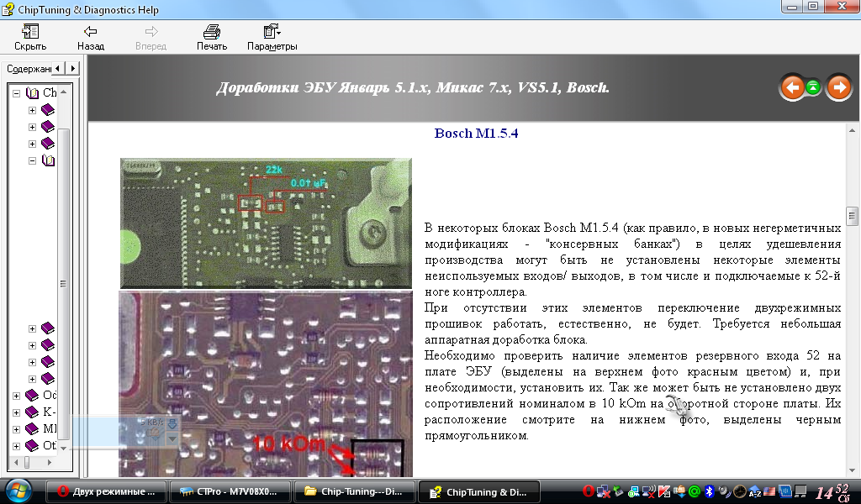Expand the Ot tree node
This screenshot has width=861, height=504.
pos(17,446)
